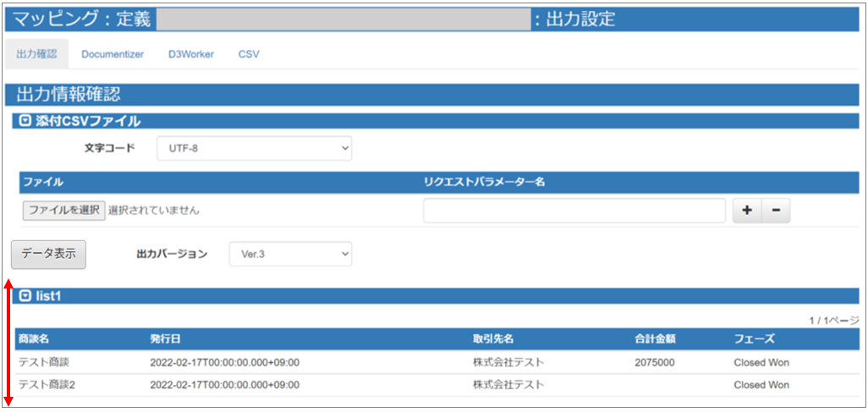Click the 発行日 column header
This screenshot has width=868, height=412.
[x=164, y=339]
